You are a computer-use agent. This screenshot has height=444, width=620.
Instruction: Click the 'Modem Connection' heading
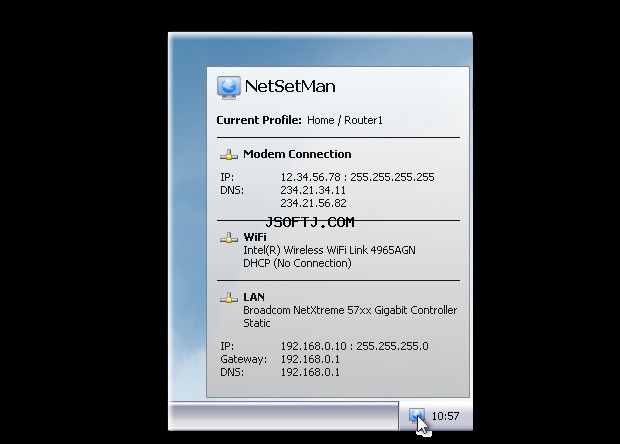pyautogui.click(x=297, y=154)
